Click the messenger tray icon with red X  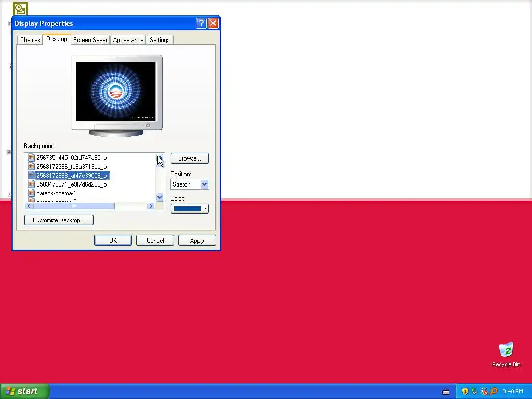pos(484,391)
